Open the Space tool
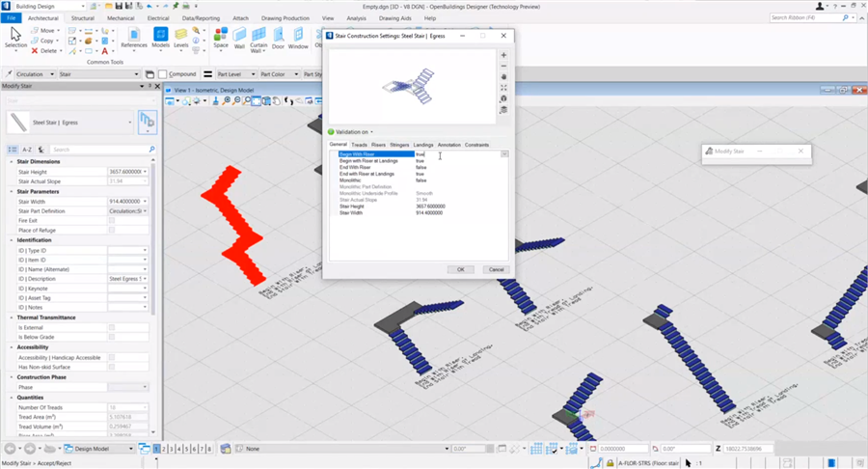The width and height of the screenshot is (868, 469). 221,39
